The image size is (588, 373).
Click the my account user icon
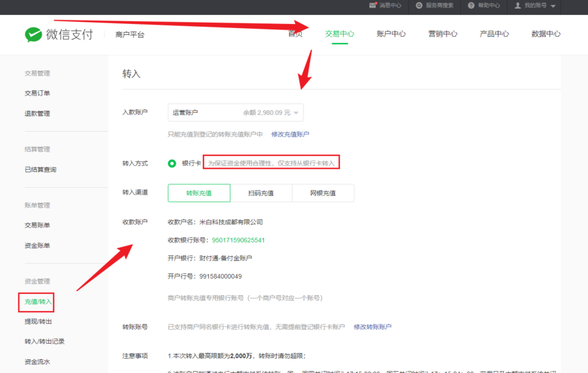pyautogui.click(x=518, y=5)
